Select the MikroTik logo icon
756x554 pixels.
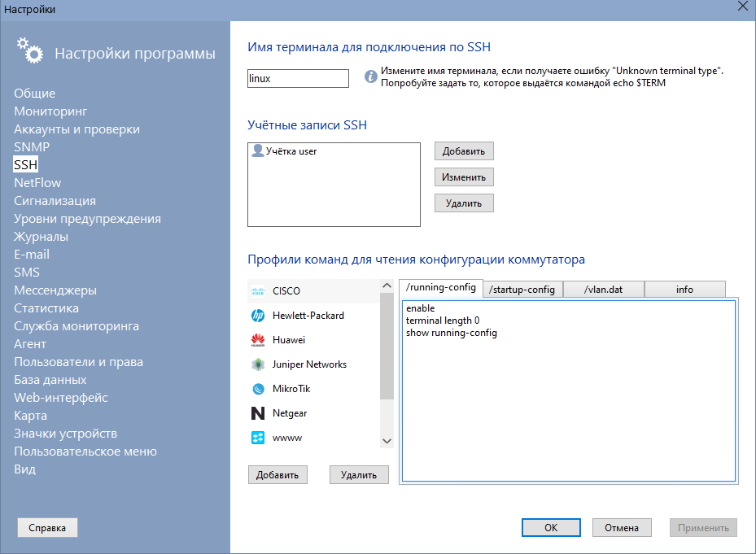pos(258,389)
